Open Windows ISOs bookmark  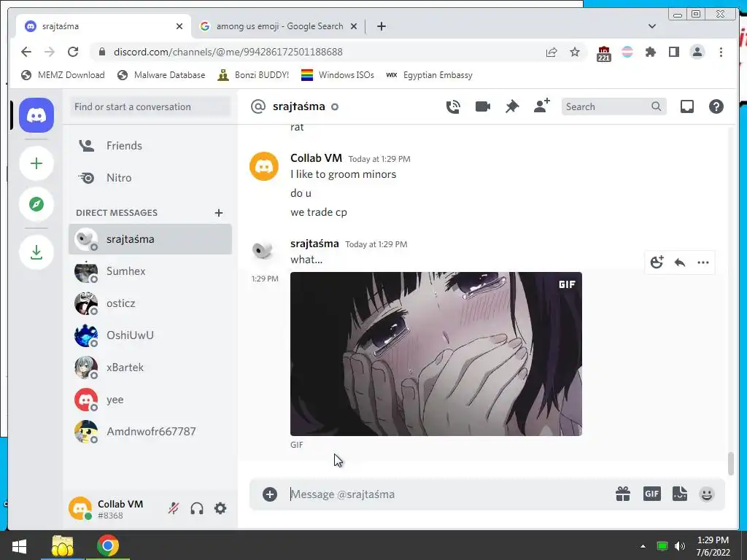[338, 75]
